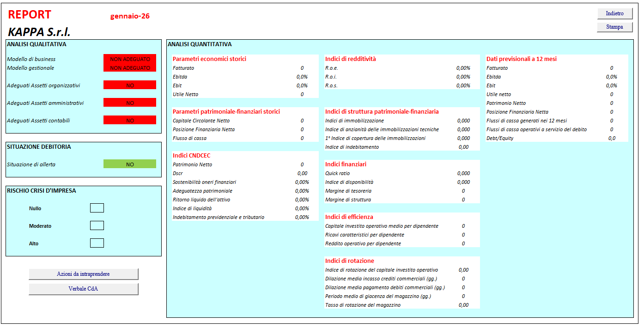
Task: Select the Tasso di rotazione del magazzino value
Action: [x=463, y=305]
